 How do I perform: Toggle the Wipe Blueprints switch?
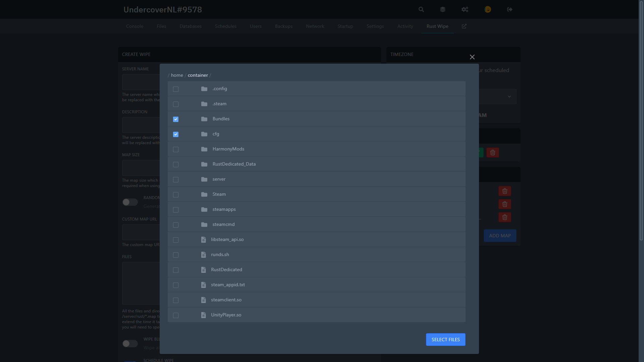point(130,344)
